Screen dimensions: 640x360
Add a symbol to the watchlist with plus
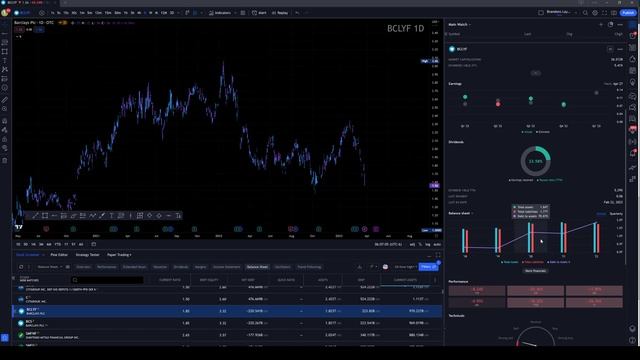pyautogui.click(x=601, y=24)
